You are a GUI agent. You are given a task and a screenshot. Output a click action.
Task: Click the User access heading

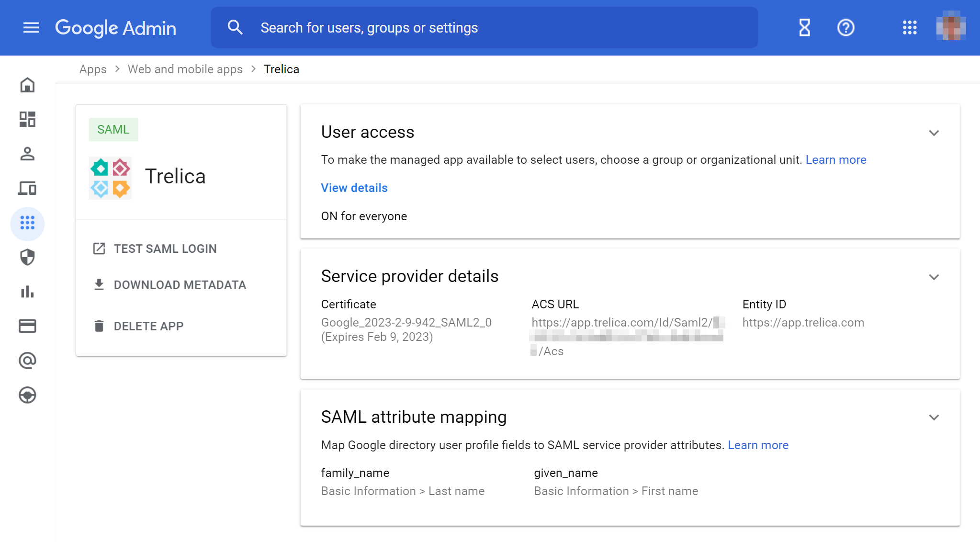pyautogui.click(x=368, y=132)
